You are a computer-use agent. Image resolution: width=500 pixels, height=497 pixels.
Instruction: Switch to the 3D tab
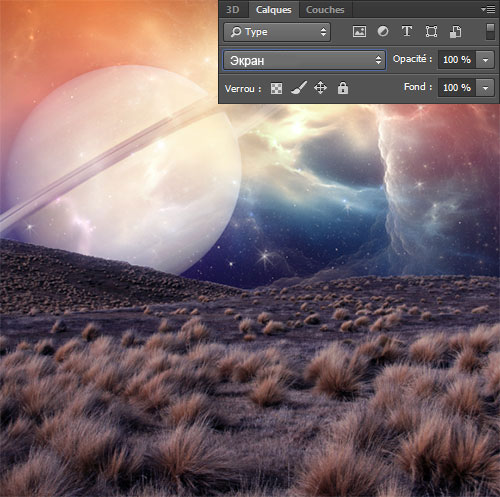click(233, 10)
